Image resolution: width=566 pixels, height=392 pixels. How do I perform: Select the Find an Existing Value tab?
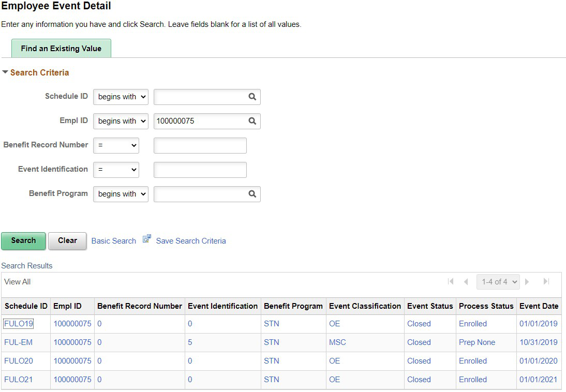(x=61, y=49)
